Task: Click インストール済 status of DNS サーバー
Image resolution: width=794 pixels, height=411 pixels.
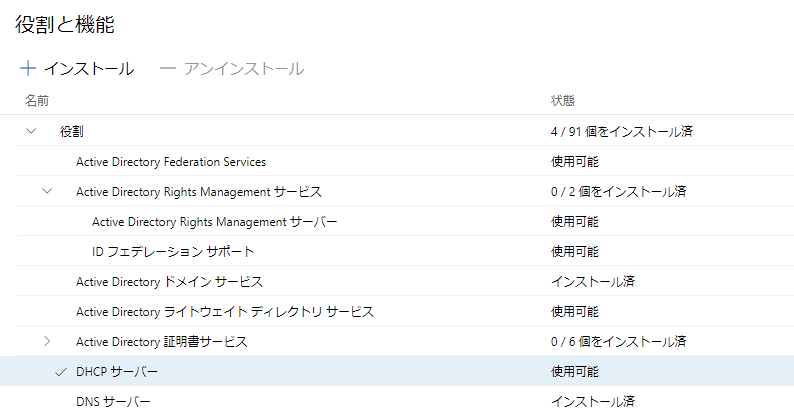Action: tap(592, 401)
